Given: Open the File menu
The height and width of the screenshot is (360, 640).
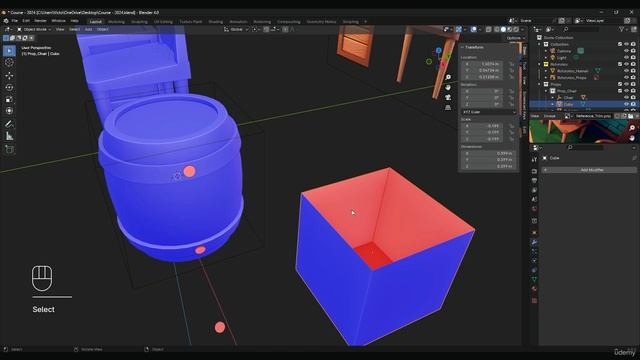Looking at the screenshot, I should click(15, 21).
